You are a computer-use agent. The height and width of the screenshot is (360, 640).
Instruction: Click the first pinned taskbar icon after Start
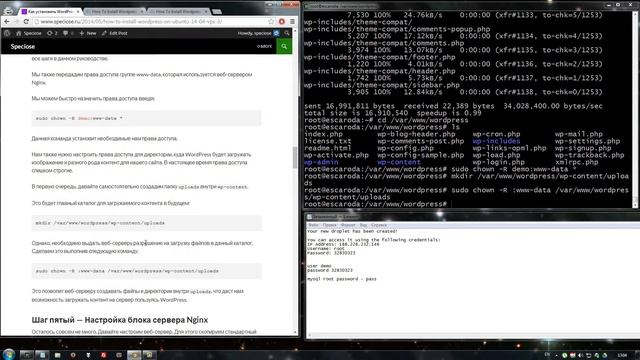[x=27, y=355]
